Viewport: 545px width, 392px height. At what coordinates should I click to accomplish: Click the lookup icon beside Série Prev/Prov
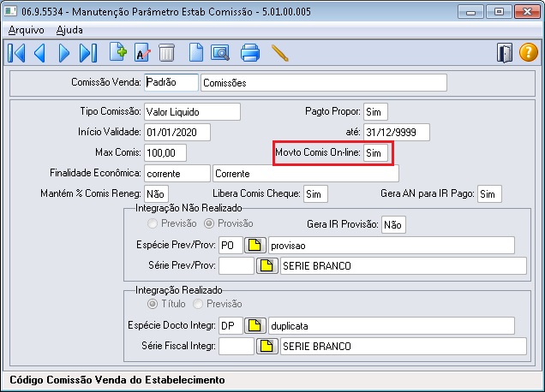click(267, 265)
